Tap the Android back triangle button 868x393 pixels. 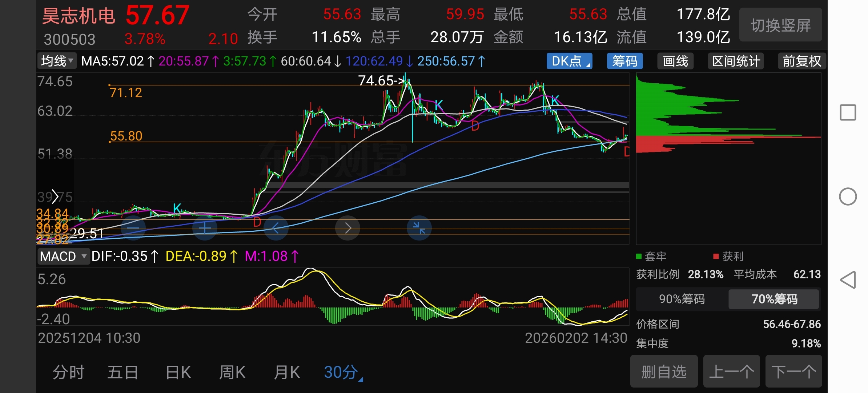click(848, 280)
